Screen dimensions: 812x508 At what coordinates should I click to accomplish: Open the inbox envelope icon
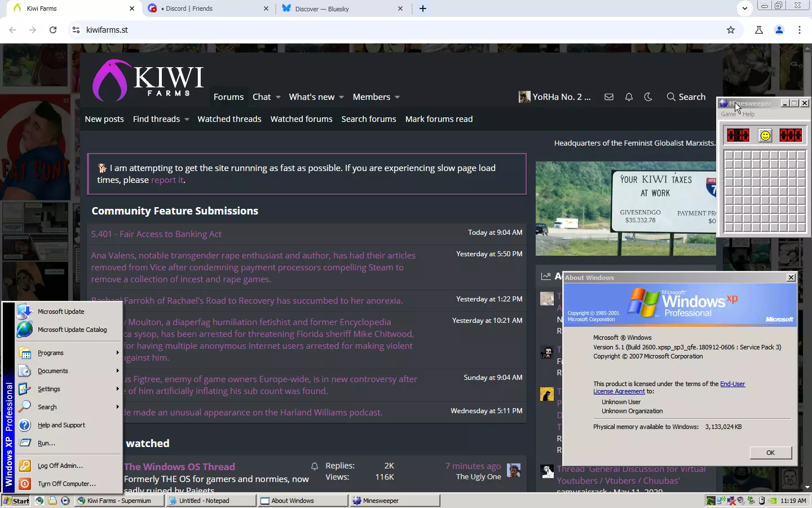(x=609, y=97)
